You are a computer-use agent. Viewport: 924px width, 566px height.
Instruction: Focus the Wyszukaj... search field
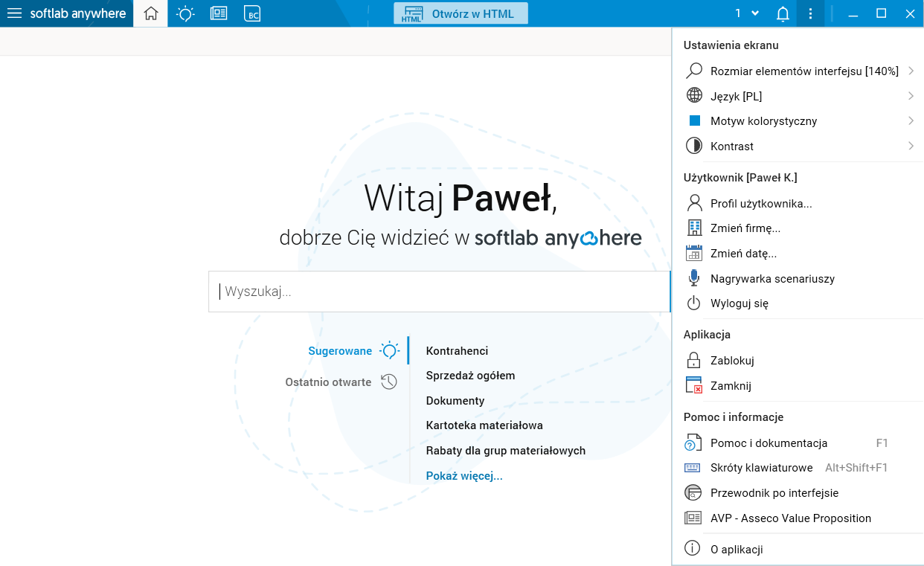coord(440,292)
